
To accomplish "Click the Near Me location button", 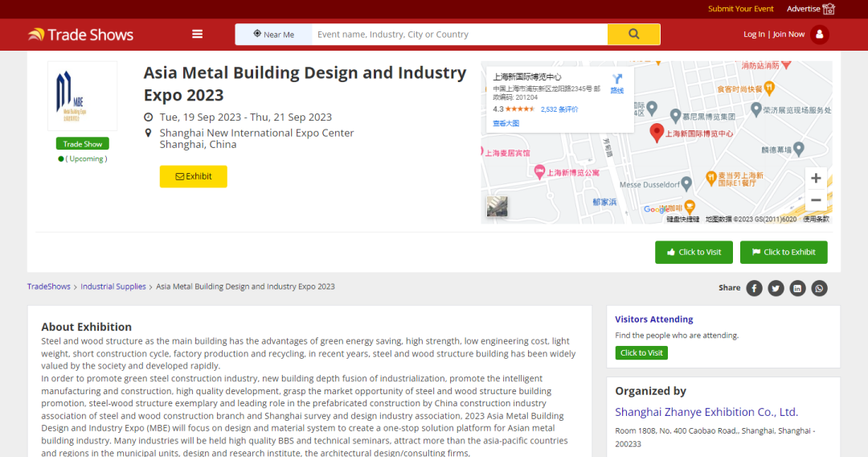I will (273, 35).
